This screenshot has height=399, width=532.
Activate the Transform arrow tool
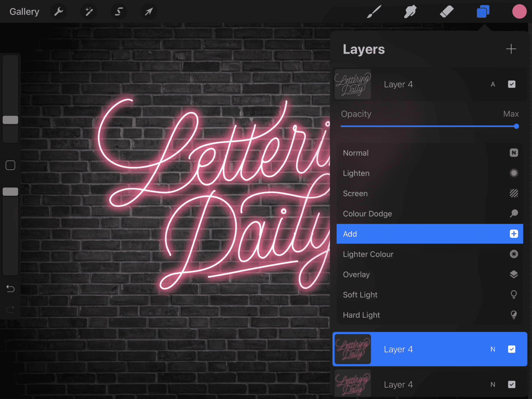tap(149, 12)
